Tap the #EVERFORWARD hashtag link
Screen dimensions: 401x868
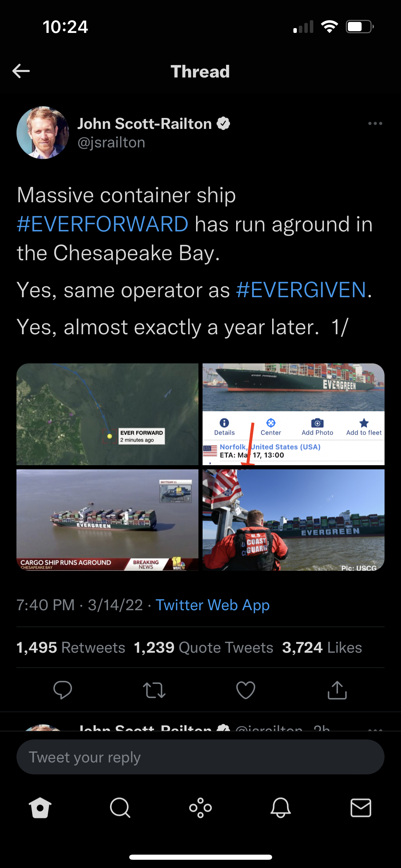pyautogui.click(x=102, y=224)
